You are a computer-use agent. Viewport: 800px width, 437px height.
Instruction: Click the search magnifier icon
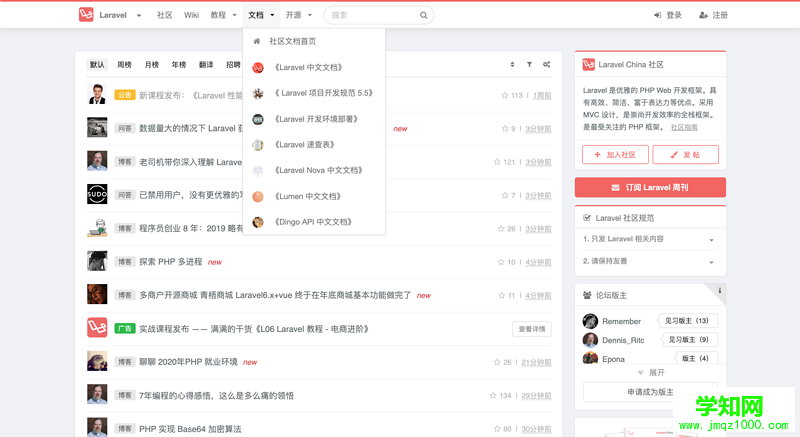click(423, 15)
